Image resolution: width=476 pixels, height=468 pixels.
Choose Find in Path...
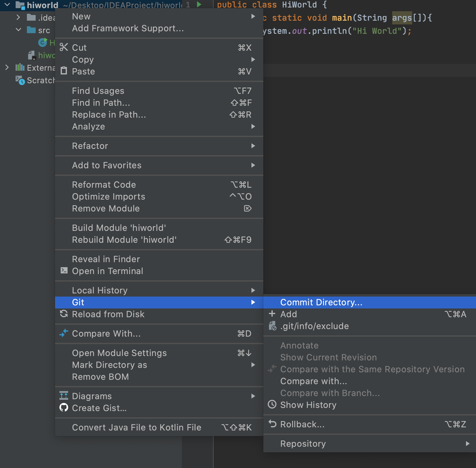point(159,103)
